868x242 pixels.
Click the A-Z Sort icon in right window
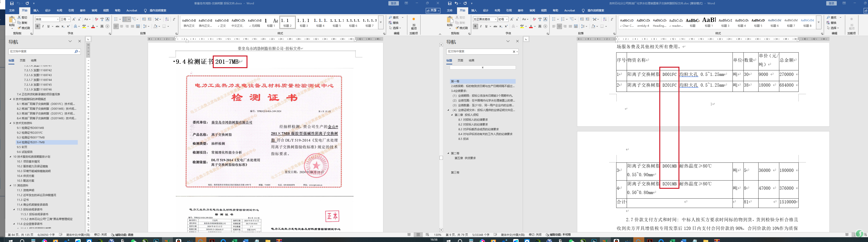coord(605,19)
